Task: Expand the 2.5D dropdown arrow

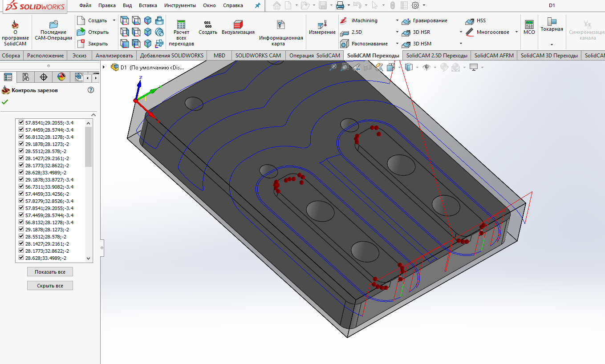Action: coord(397,32)
